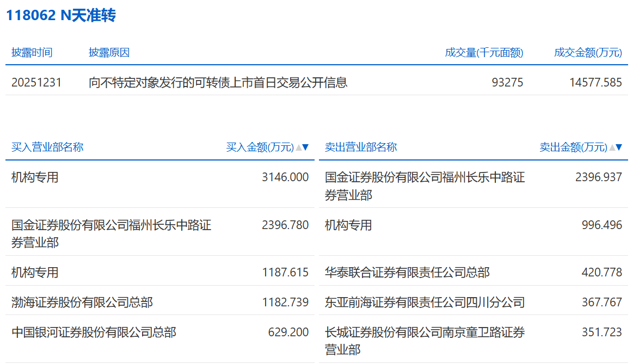
Task: Select buy amount 629.200
Action: [x=288, y=332]
